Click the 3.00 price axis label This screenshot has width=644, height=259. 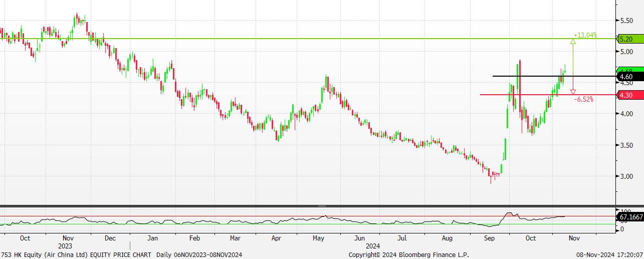pos(627,176)
